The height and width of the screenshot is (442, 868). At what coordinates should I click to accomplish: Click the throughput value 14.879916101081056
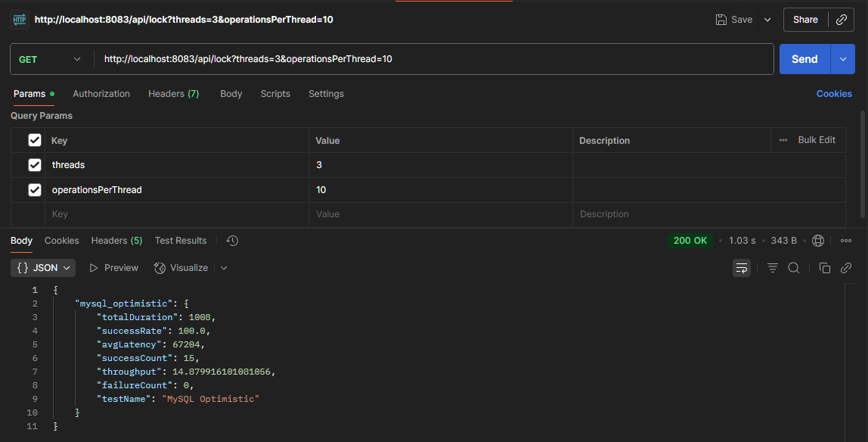[x=222, y=372]
